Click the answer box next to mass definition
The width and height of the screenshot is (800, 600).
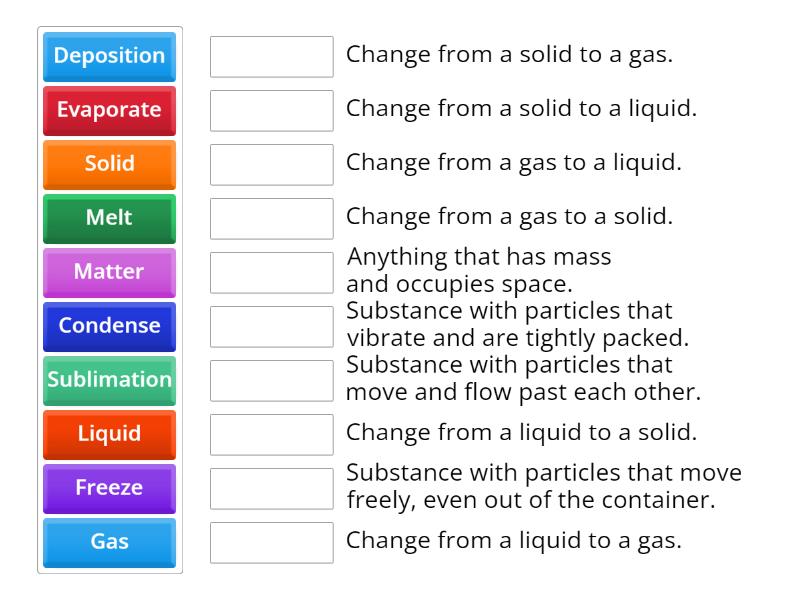(x=272, y=271)
